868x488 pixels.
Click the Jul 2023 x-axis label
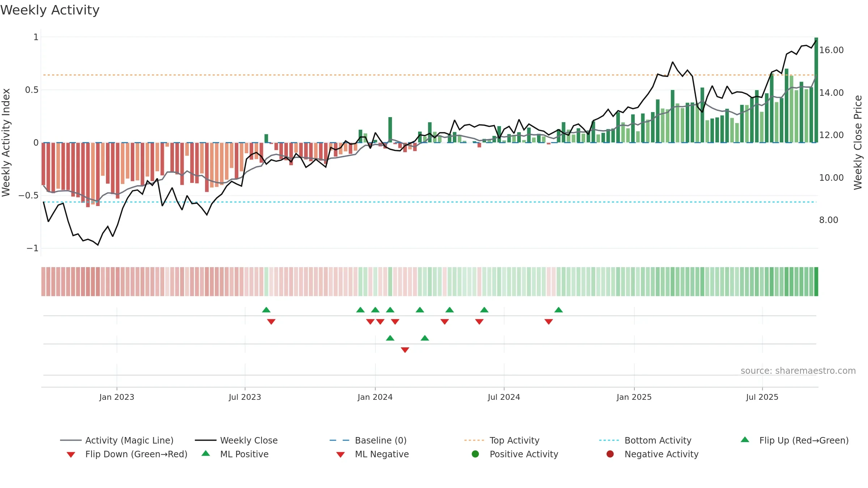click(245, 397)
